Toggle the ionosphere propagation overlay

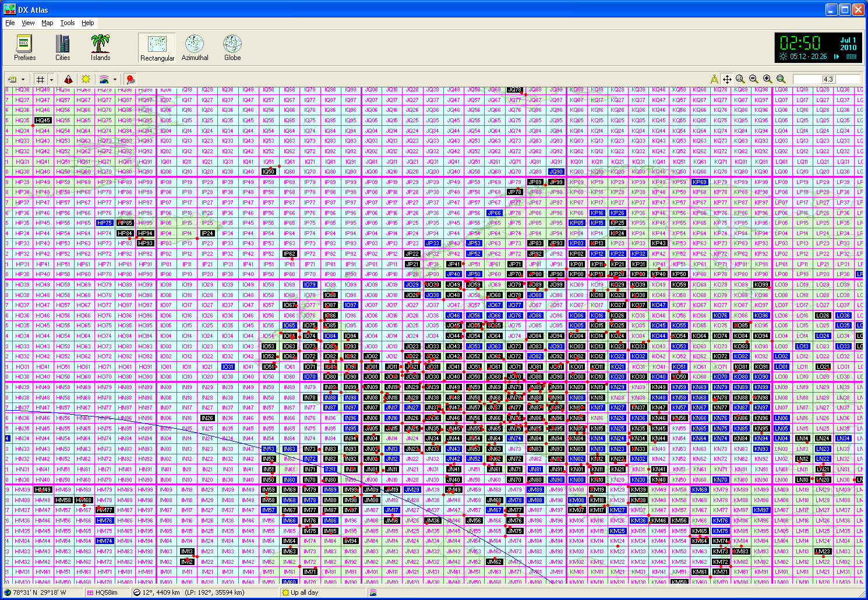coord(104,79)
